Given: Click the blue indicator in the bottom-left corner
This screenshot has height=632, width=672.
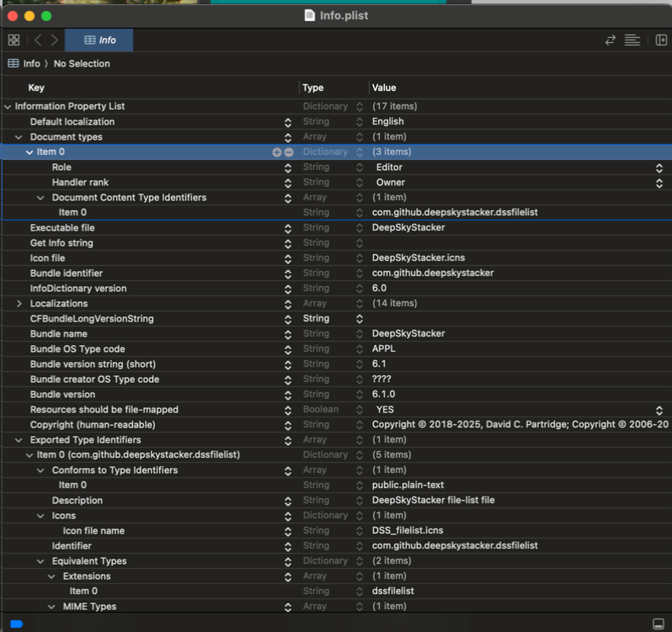Looking at the screenshot, I should [16, 624].
